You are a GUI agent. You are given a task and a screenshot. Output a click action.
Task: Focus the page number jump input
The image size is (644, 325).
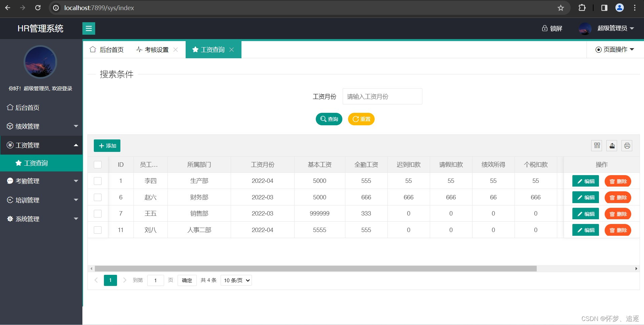[x=155, y=280]
